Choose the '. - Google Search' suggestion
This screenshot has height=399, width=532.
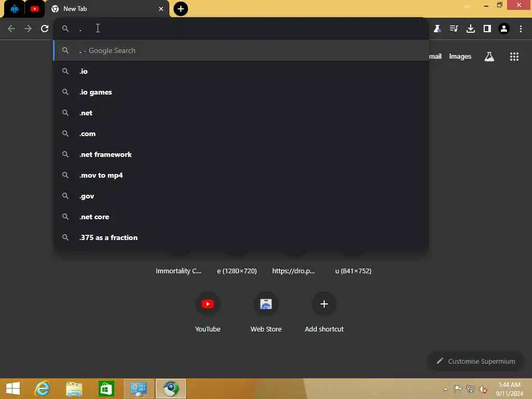(241, 50)
